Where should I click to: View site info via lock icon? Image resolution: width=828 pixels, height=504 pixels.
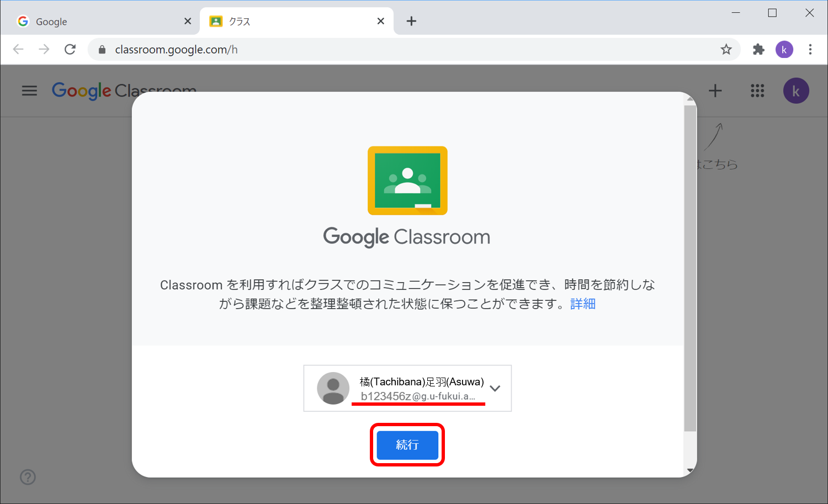pos(102,50)
